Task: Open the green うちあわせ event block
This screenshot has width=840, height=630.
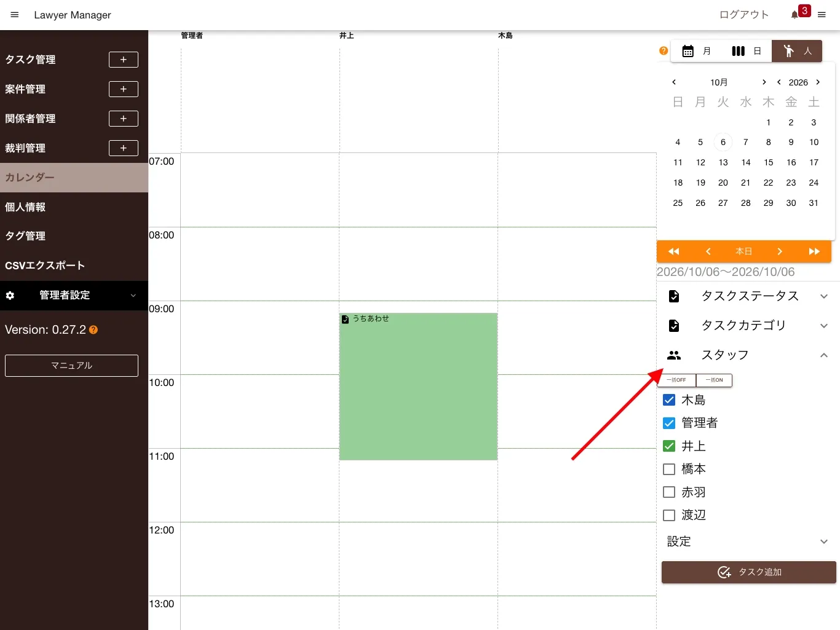Action: click(418, 387)
